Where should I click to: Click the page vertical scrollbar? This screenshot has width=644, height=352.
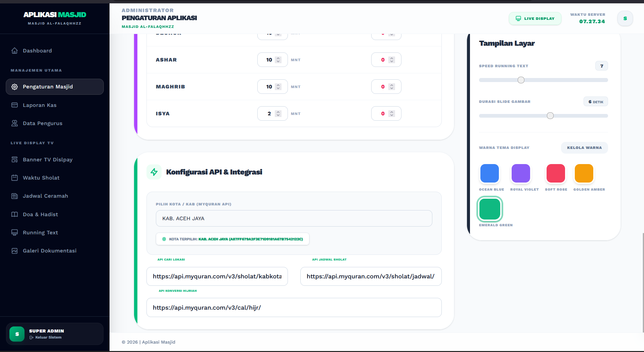tap(643, 282)
